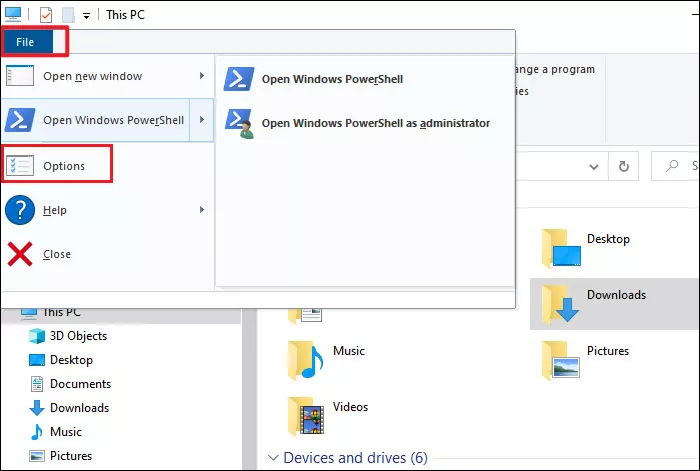The width and height of the screenshot is (700, 471).
Task: Expand the Help submenu arrow
Action: (x=202, y=209)
